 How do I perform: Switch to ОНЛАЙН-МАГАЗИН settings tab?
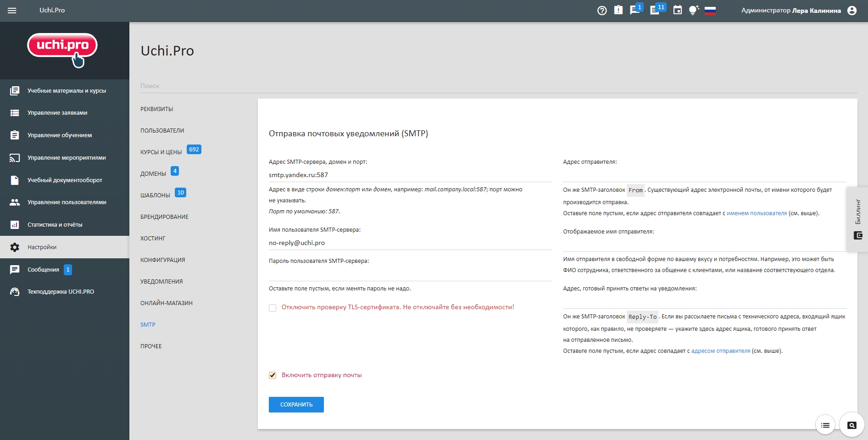point(167,303)
